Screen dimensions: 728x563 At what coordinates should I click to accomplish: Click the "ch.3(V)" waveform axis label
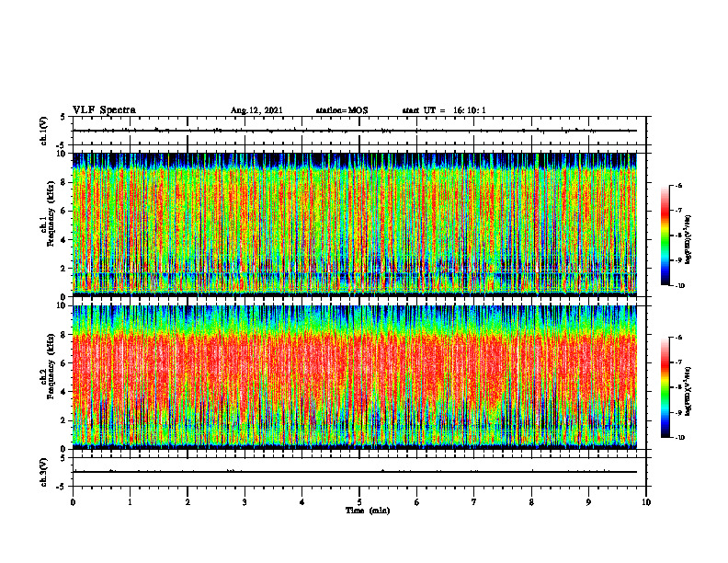(x=43, y=472)
